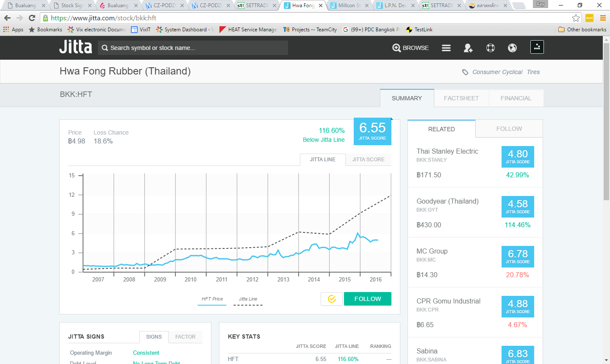Switch to the FACTSHEET tab
This screenshot has width=610, height=364.
coord(461,98)
